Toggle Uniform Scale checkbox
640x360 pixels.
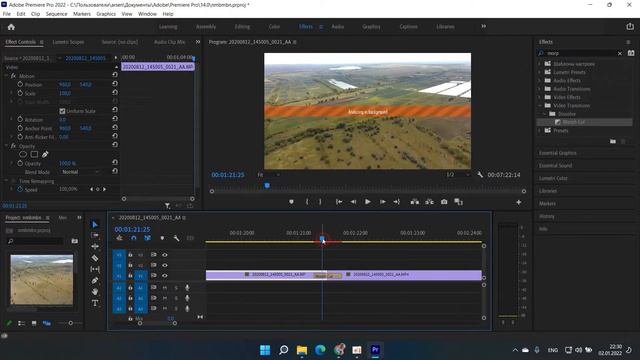pyautogui.click(x=62, y=111)
